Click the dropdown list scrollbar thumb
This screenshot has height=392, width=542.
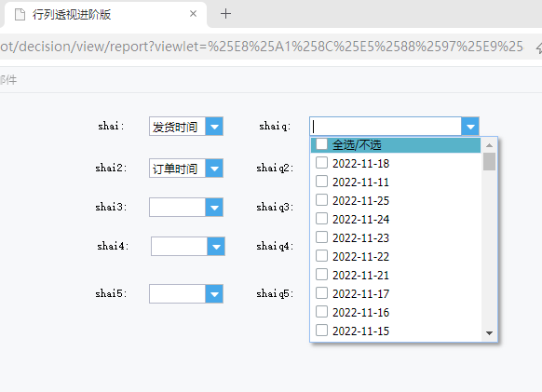489,161
